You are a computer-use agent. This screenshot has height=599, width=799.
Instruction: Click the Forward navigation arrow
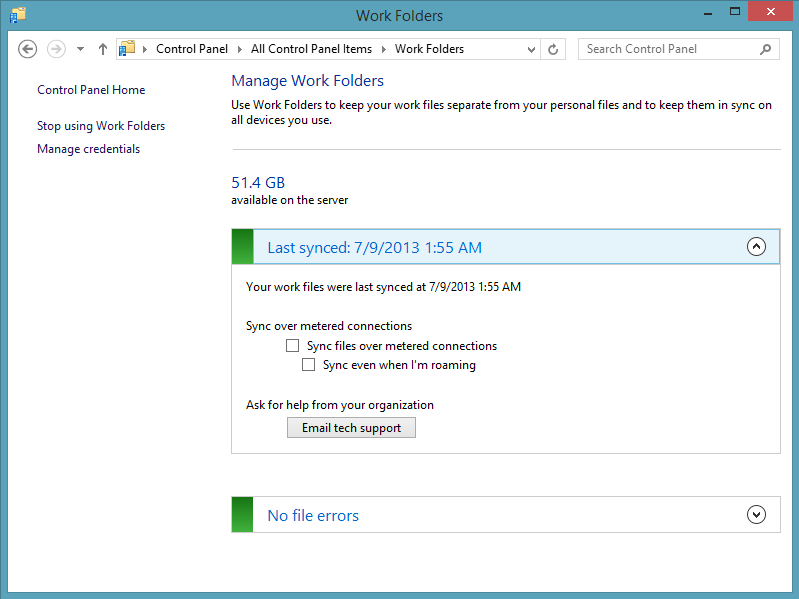pyautogui.click(x=56, y=49)
